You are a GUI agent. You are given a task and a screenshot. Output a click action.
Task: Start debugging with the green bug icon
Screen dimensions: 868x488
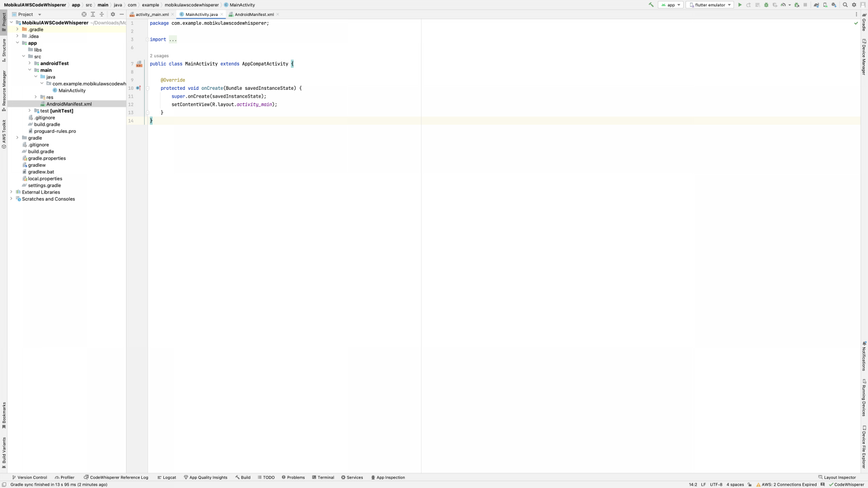(766, 5)
